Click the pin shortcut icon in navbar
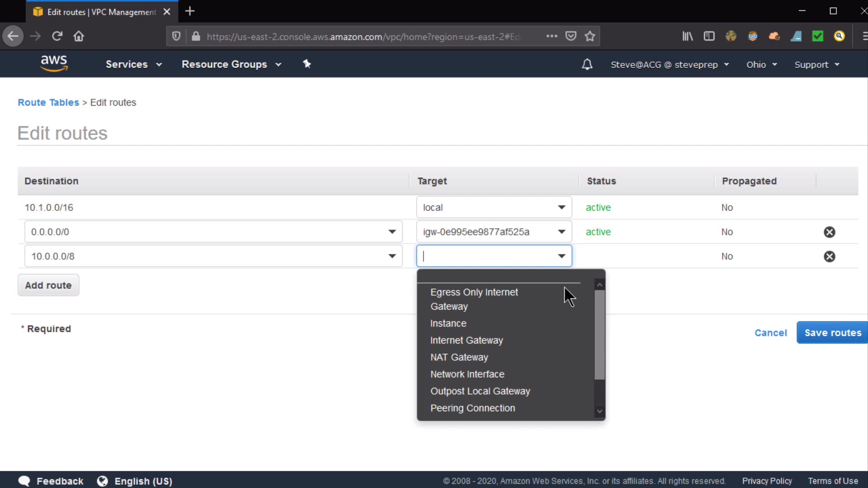868x488 pixels. pos(307,64)
